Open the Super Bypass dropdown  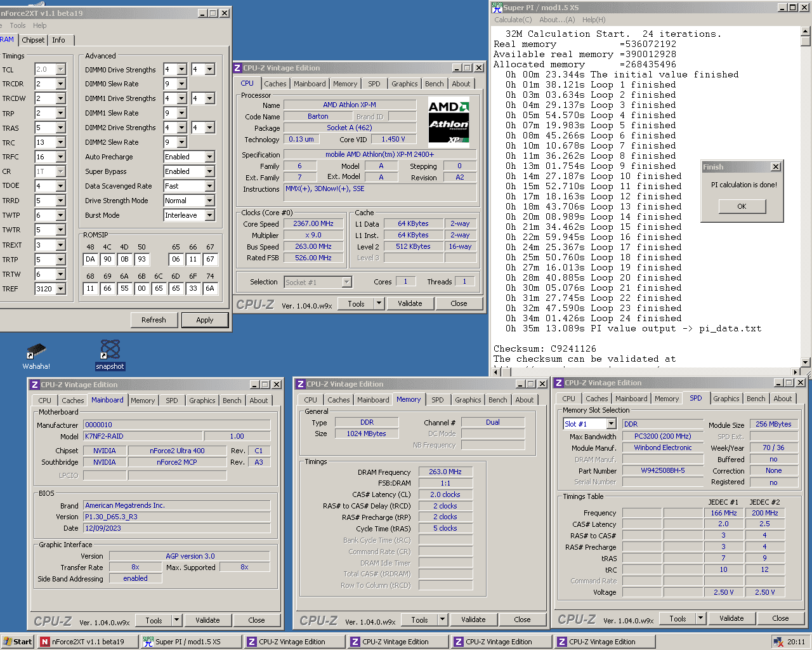[210, 171]
